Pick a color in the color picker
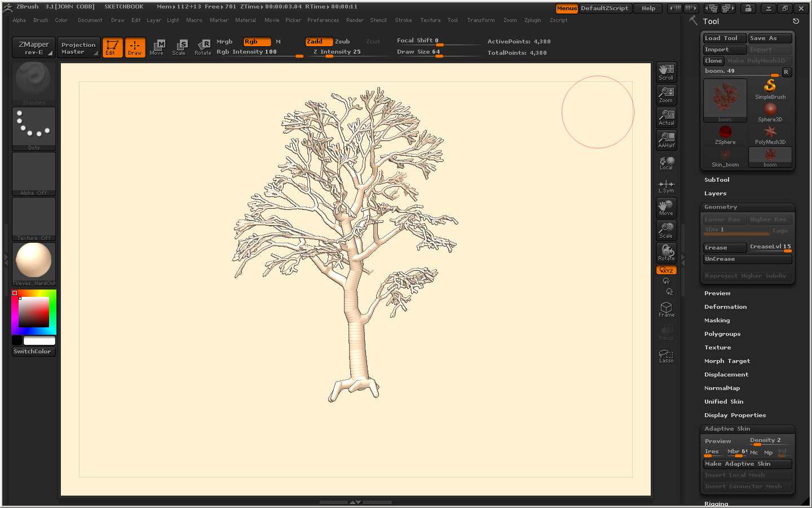Image resolution: width=812 pixels, height=508 pixels. [34, 312]
